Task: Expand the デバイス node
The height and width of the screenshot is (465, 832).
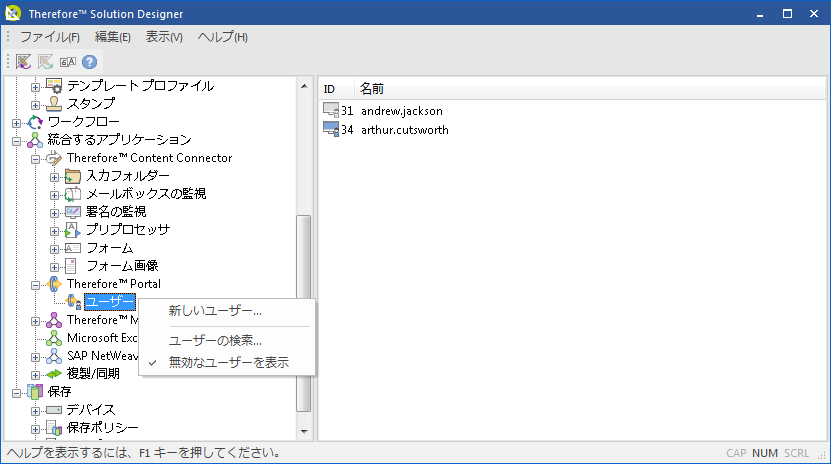Action: coord(35,411)
